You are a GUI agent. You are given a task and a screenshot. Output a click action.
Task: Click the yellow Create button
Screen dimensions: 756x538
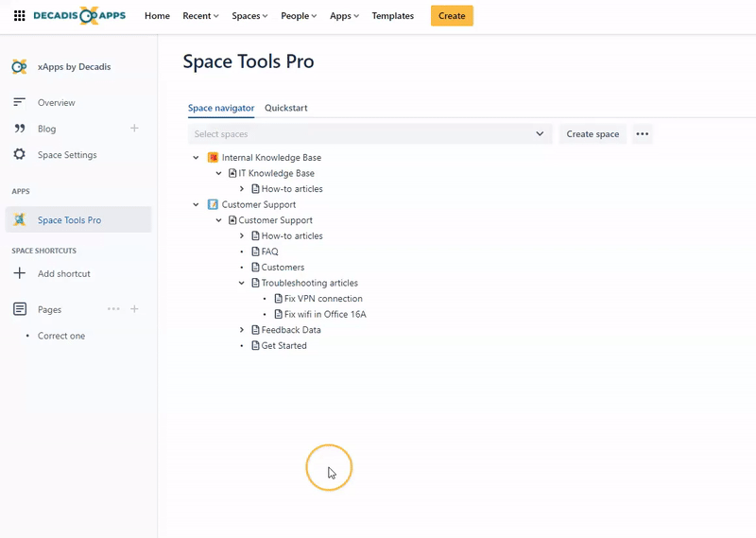pyautogui.click(x=452, y=16)
